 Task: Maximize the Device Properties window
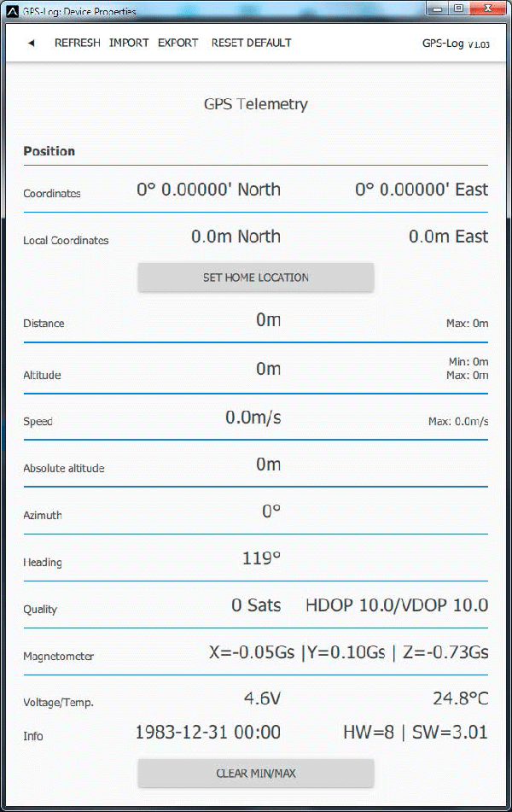(x=459, y=9)
